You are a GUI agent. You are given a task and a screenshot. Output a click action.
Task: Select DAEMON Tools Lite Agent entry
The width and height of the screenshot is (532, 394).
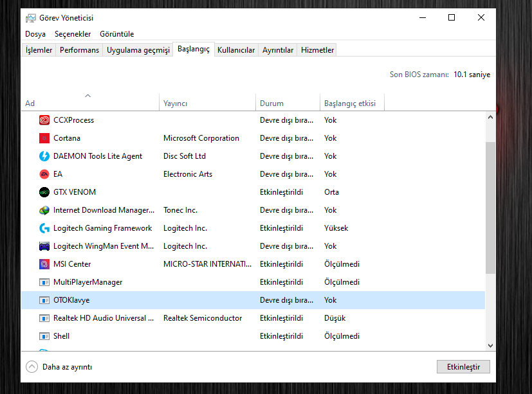(98, 156)
